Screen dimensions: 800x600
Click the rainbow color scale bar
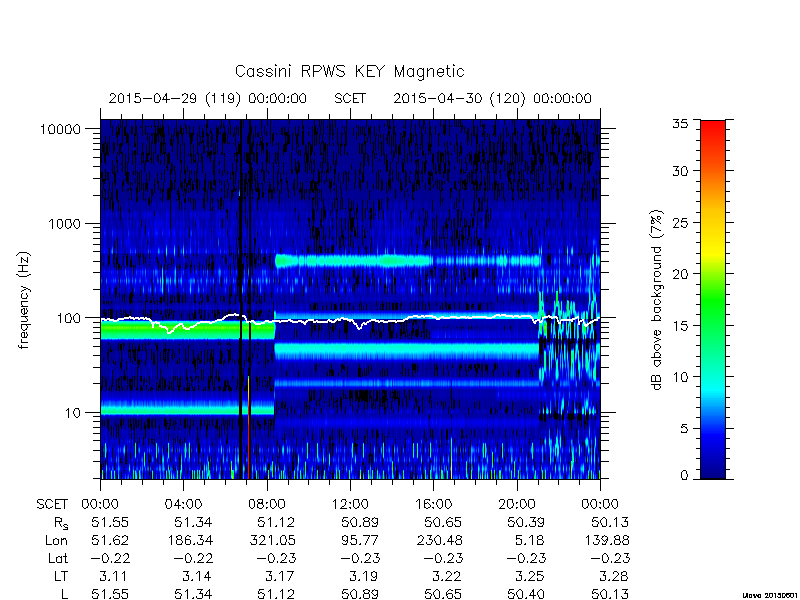[x=713, y=299]
